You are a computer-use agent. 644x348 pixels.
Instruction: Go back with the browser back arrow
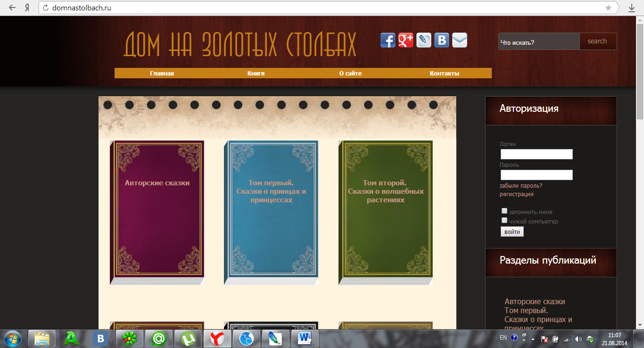pyautogui.click(x=11, y=8)
